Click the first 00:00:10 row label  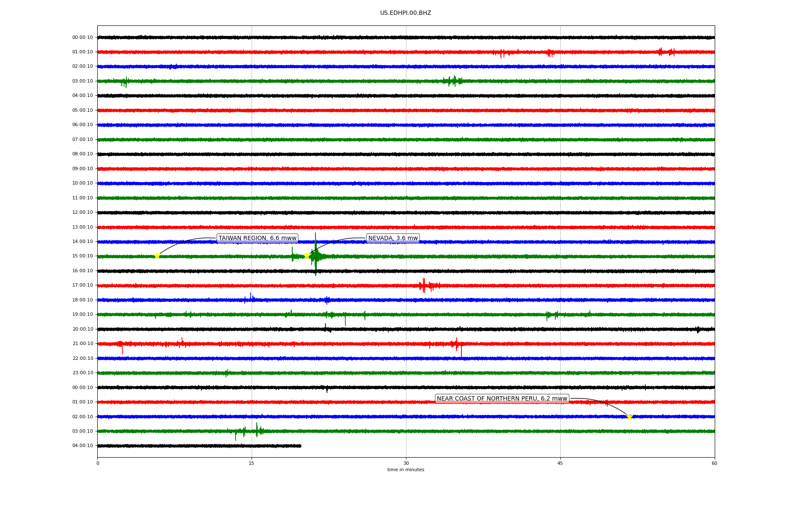point(82,38)
